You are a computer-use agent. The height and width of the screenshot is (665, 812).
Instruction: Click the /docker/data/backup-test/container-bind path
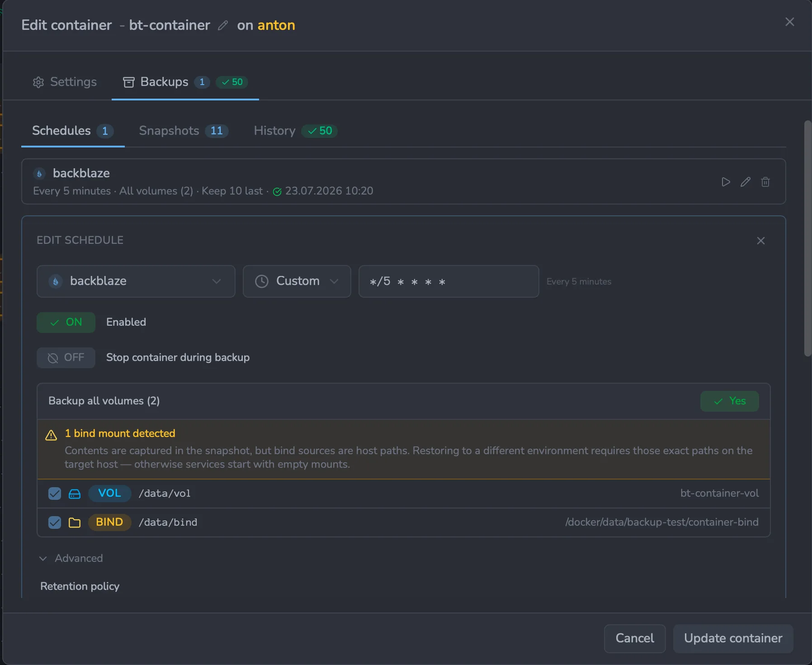coord(662,522)
